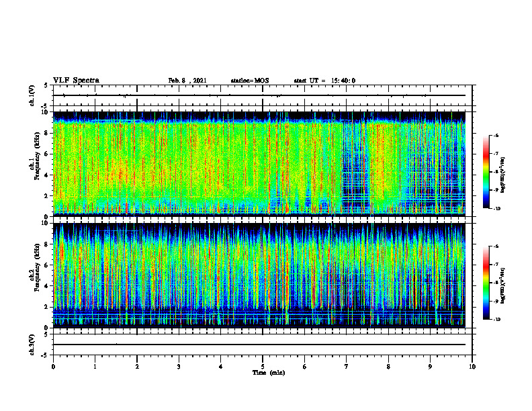
Task: Click the ch.2 spectrogram panel
Action: pos(259,275)
